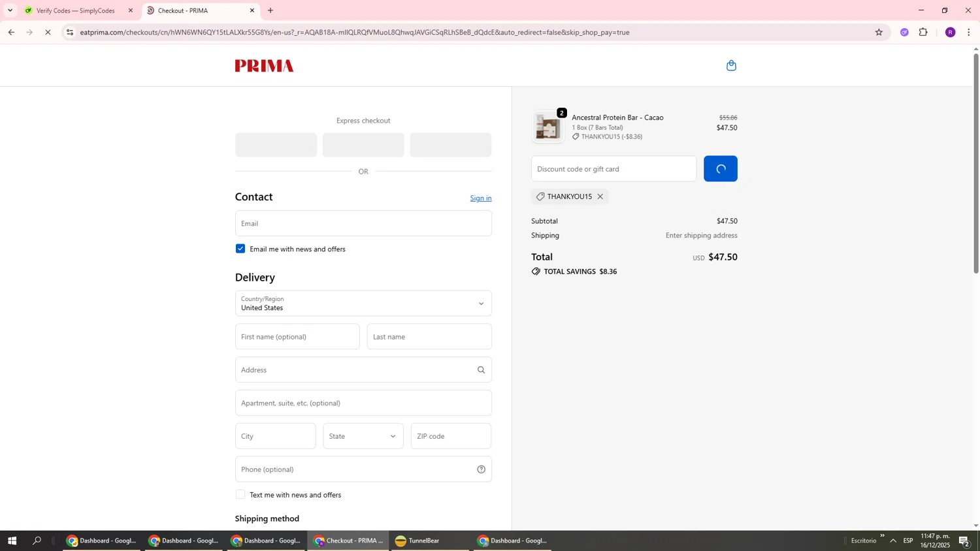Close the Verify Codes SimplyCodes tab
Viewport: 980px width, 551px height.
point(130,10)
